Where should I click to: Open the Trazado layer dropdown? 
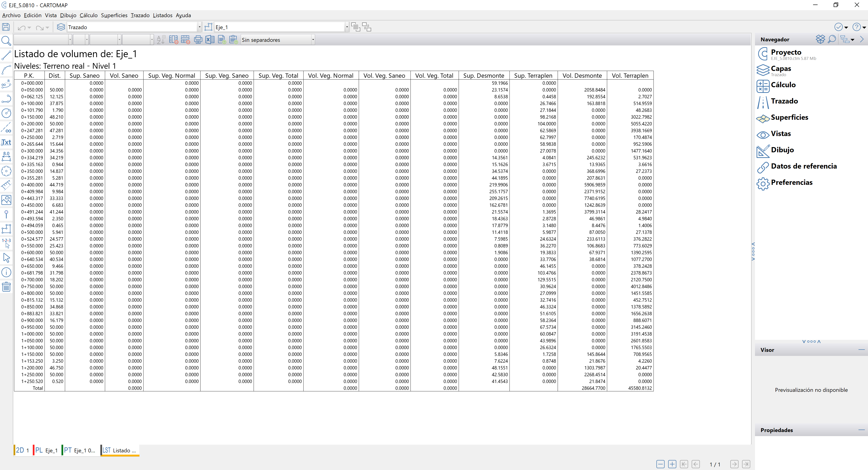(199, 27)
